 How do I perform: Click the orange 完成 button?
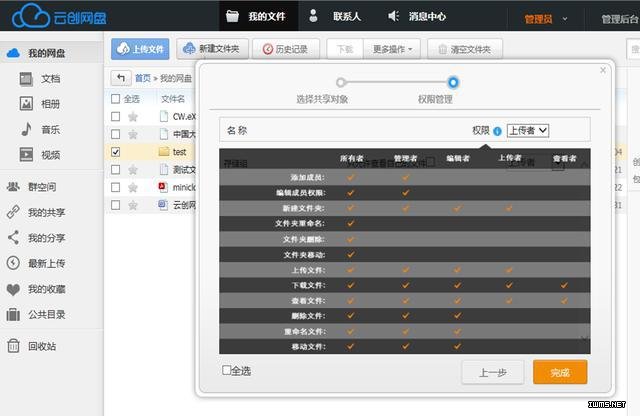tap(560, 372)
